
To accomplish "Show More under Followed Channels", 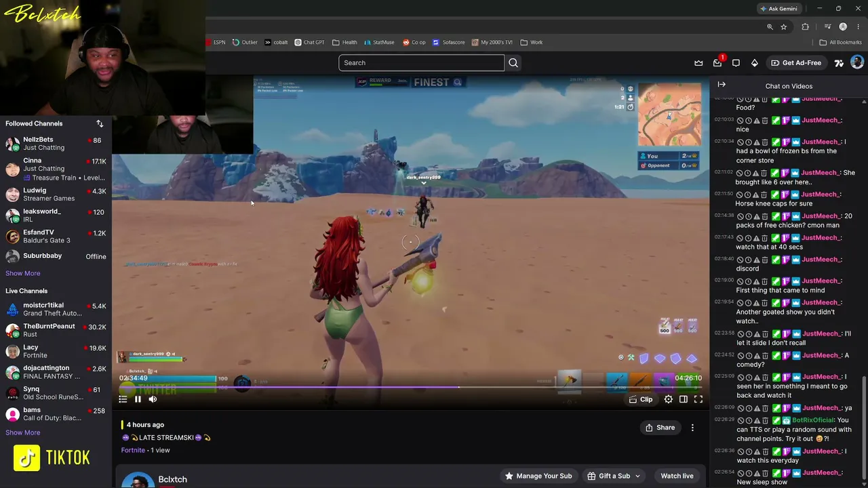I will coord(23,273).
